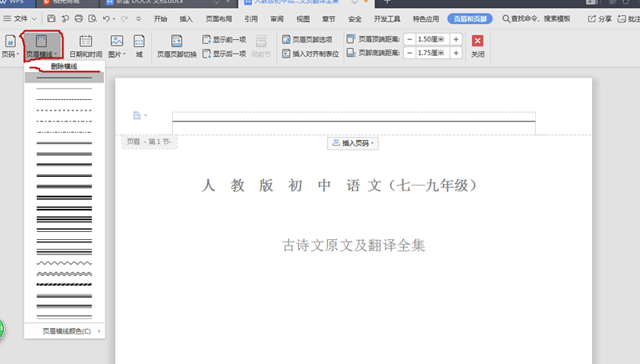Open the 审阅 ribbon tab
The height and width of the screenshot is (364, 640).
pos(277,18)
